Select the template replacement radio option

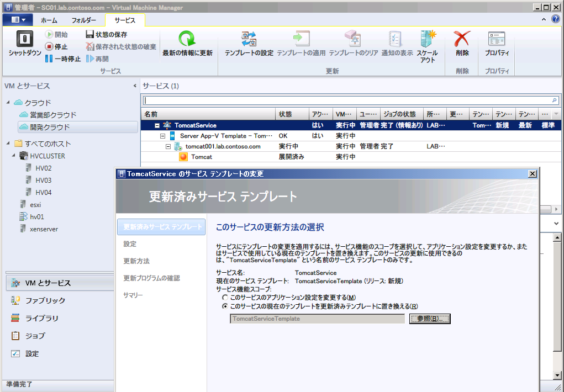[x=226, y=306]
